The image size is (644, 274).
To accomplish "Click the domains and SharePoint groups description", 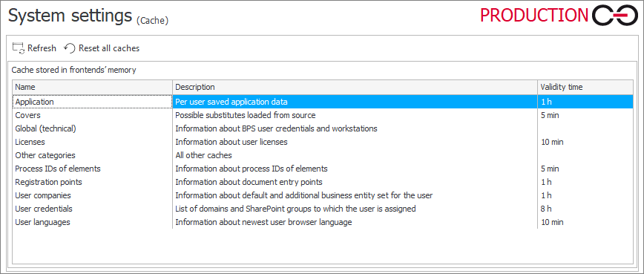I will [x=296, y=209].
